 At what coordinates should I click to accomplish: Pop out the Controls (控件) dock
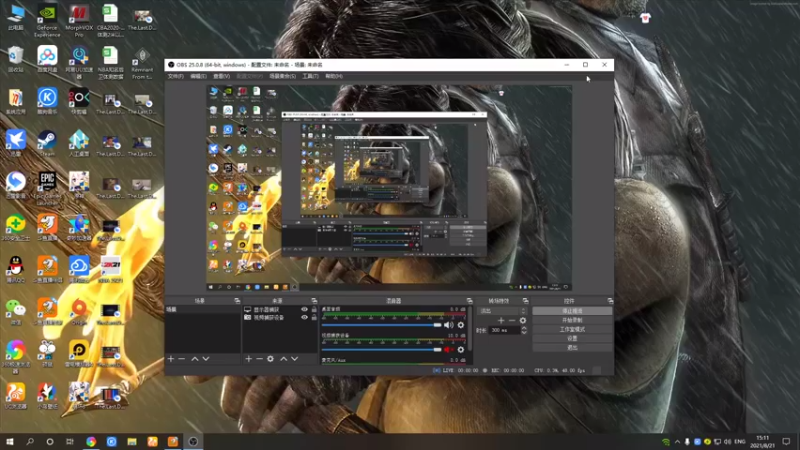610,301
